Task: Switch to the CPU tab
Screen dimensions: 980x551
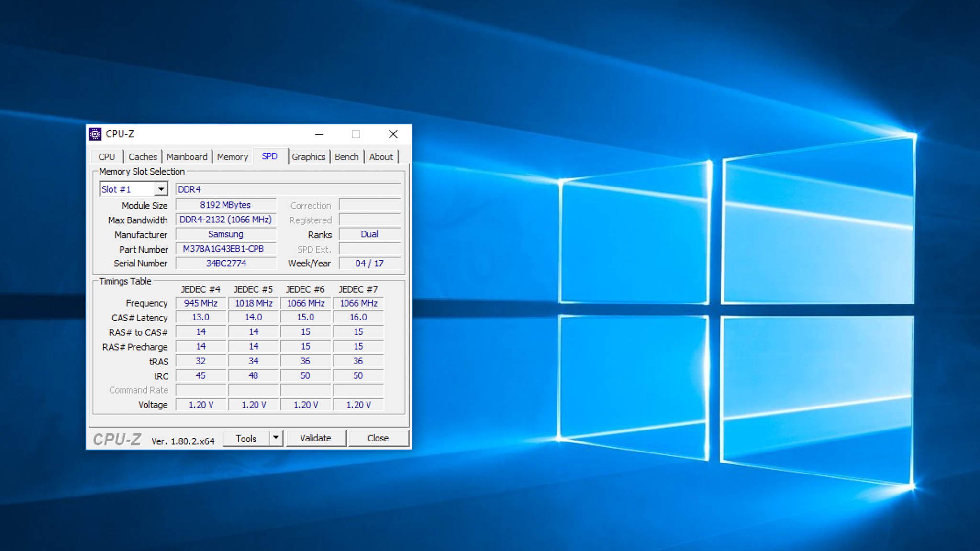Action: (107, 157)
